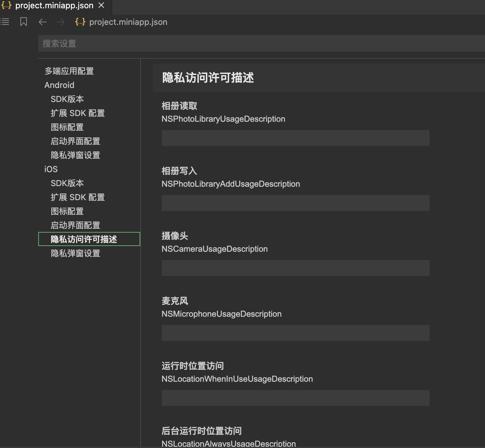Click the bookmark icon in the toolbar

pos(23,22)
